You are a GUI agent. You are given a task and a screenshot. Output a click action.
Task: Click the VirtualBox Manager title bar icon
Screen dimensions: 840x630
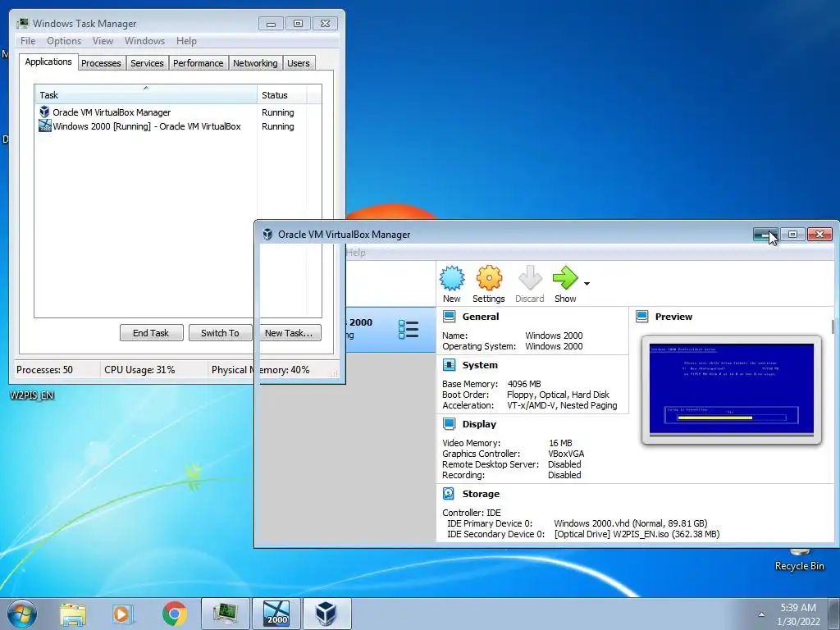(x=267, y=234)
